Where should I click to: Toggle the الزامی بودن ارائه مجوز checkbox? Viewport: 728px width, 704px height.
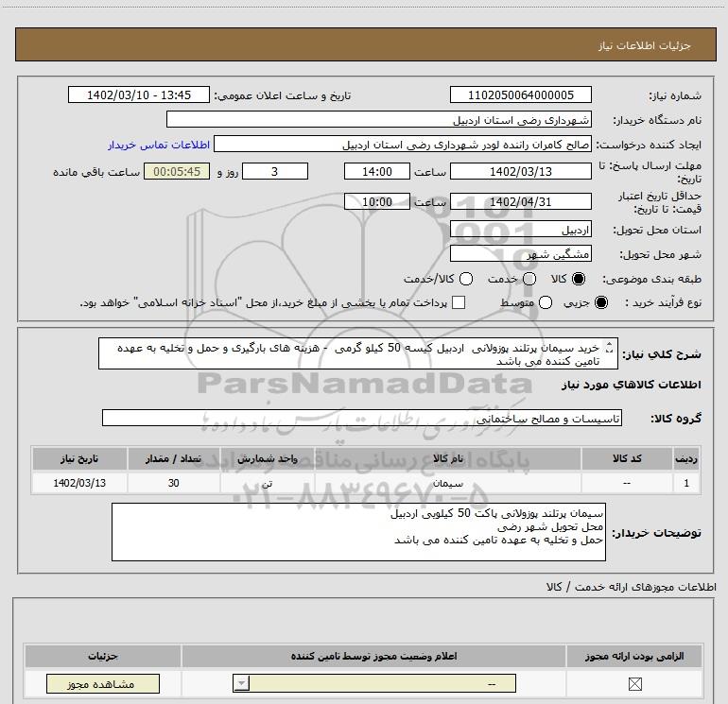click(634, 683)
